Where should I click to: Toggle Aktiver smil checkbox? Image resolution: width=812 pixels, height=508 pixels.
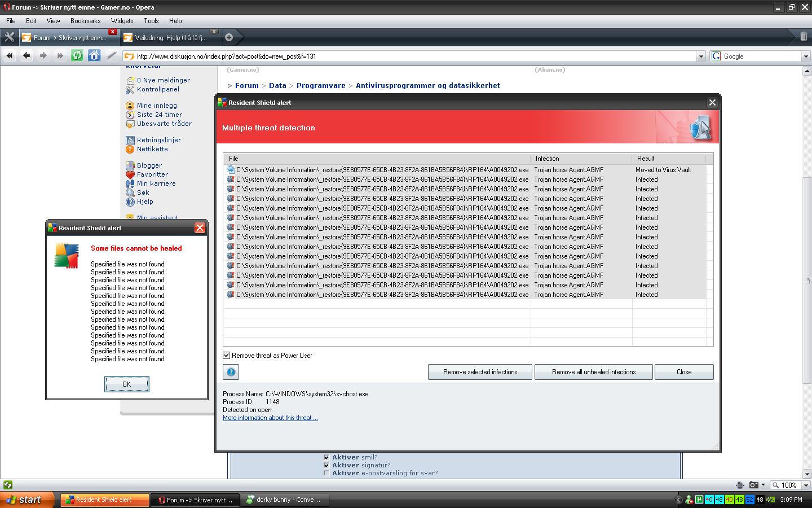(x=326, y=457)
